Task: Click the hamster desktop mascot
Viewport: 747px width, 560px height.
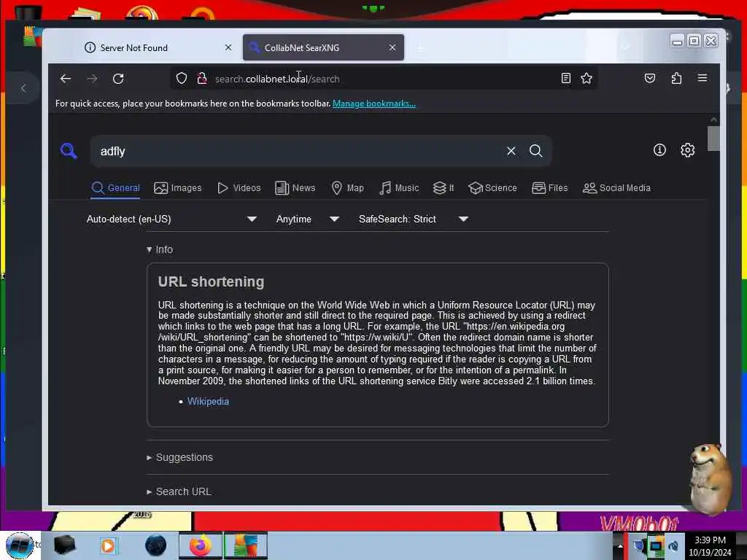Action: (x=711, y=478)
